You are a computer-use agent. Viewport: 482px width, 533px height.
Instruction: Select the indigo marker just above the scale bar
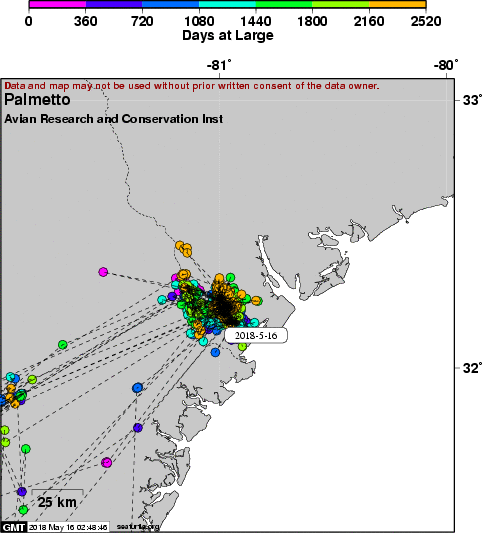22,491
